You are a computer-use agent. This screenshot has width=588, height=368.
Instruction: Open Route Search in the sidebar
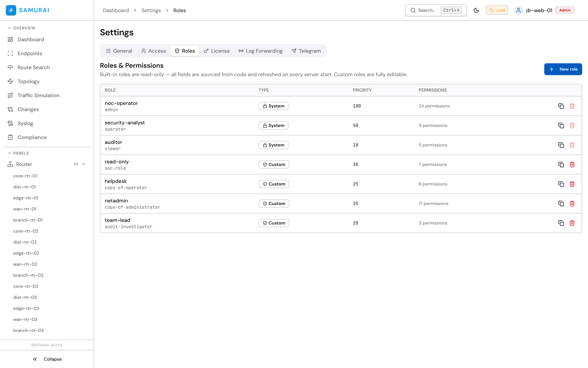click(33, 67)
